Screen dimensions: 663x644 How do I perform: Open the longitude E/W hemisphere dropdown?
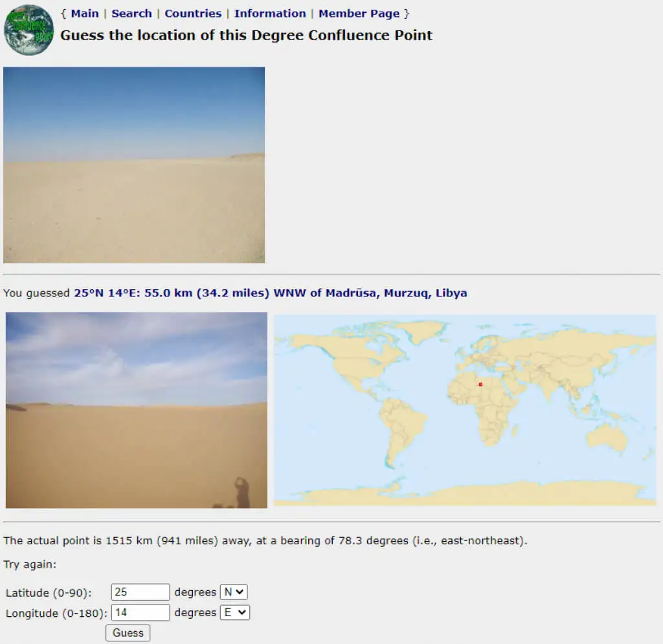pos(235,613)
